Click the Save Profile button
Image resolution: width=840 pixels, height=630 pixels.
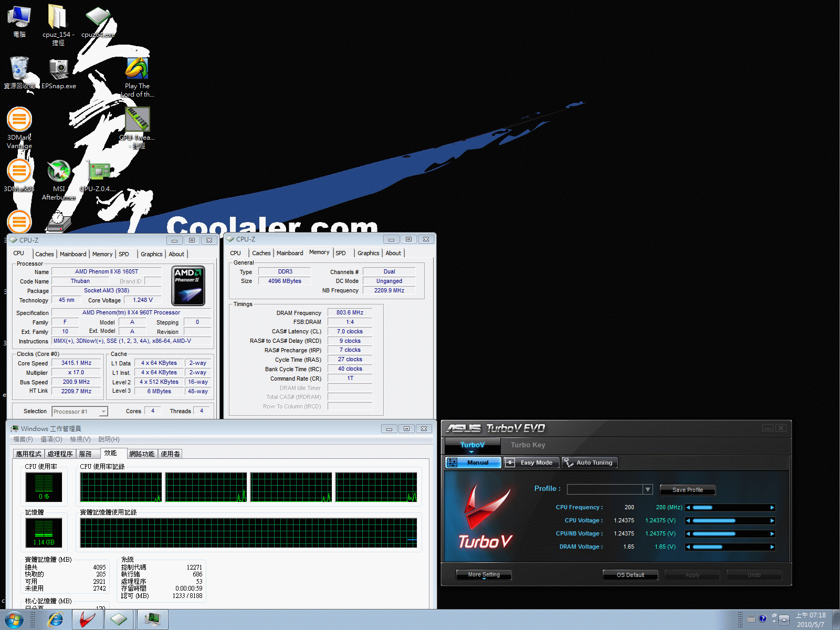pyautogui.click(x=687, y=490)
